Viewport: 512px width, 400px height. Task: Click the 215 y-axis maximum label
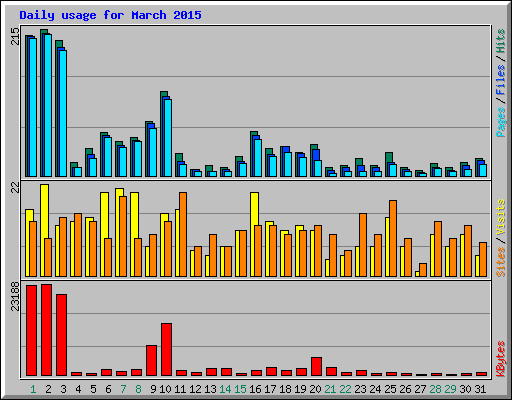tap(15, 36)
